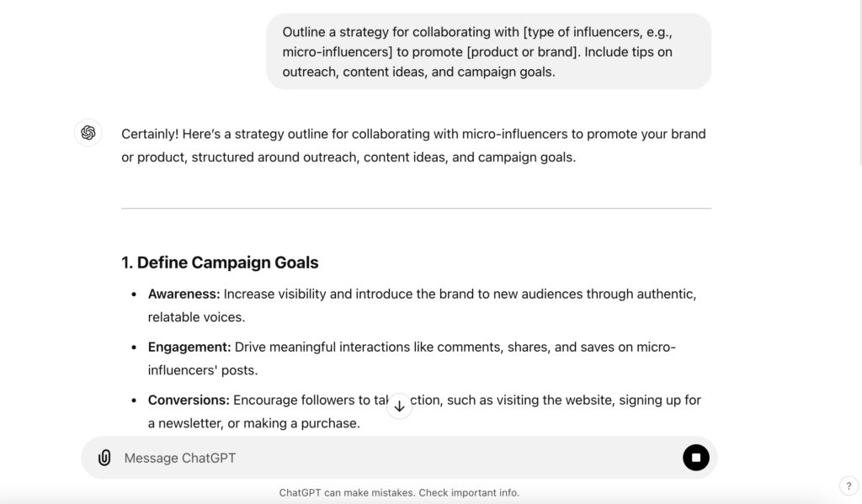Click Check important info text

click(x=469, y=492)
